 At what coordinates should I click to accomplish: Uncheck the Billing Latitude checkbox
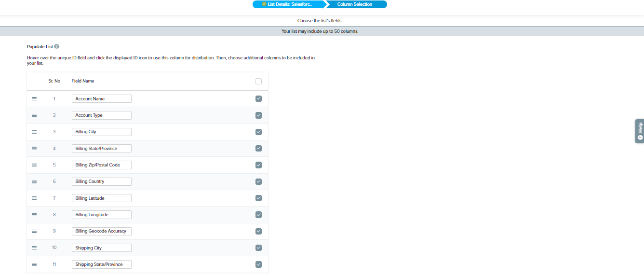coord(258,198)
